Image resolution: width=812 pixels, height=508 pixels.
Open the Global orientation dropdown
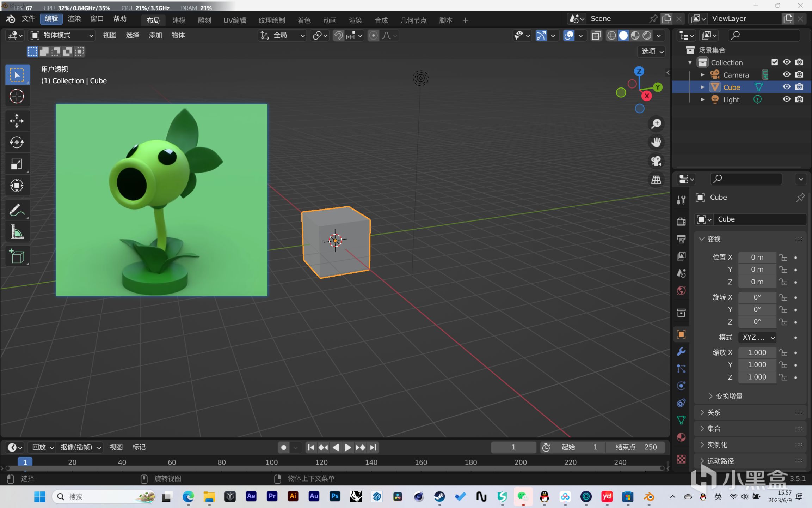282,35
